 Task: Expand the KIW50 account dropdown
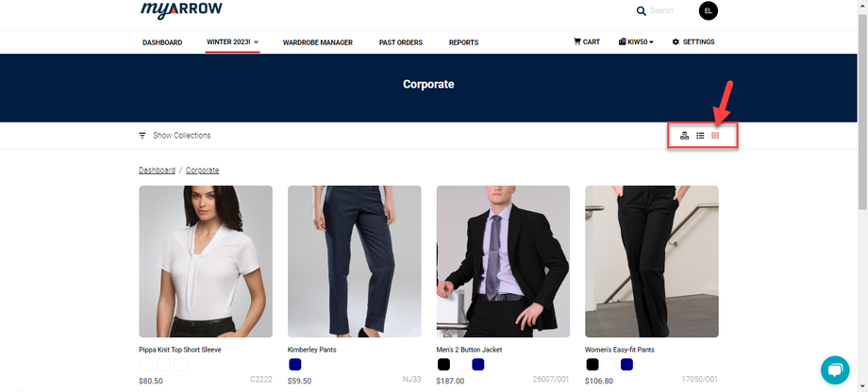636,42
